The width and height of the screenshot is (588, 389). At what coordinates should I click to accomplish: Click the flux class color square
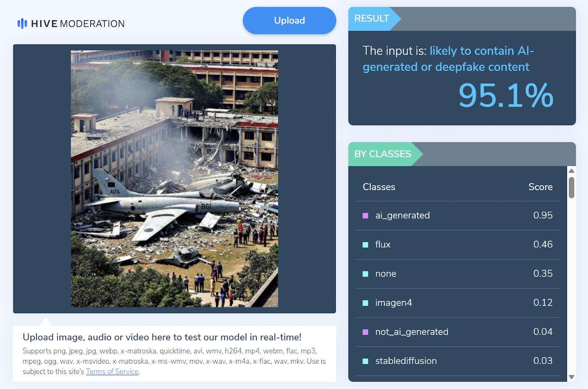click(365, 245)
